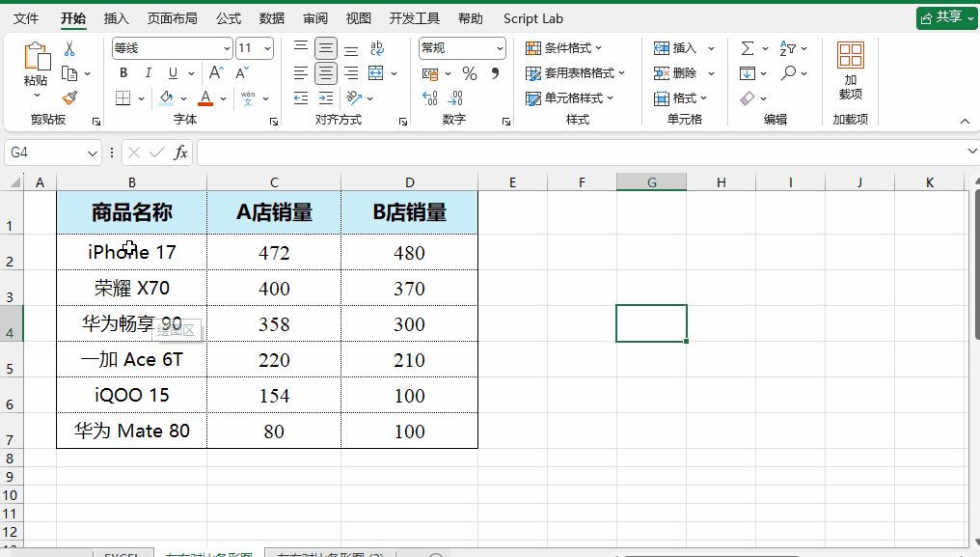This screenshot has width=980, height=557.
Task: Click the 共享 share button
Action: pyautogui.click(x=946, y=18)
